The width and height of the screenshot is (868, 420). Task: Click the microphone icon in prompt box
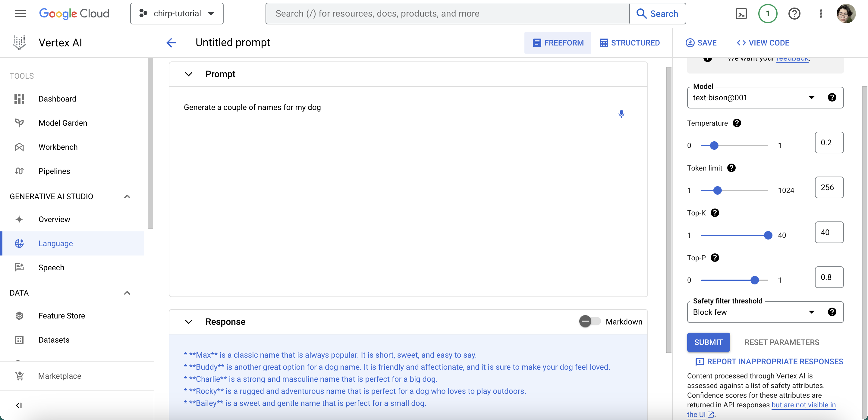621,114
